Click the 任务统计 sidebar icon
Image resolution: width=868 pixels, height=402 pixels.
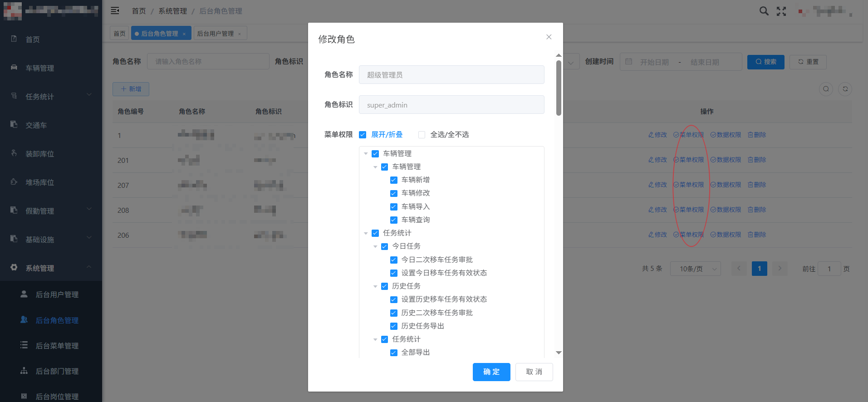pyautogui.click(x=14, y=96)
